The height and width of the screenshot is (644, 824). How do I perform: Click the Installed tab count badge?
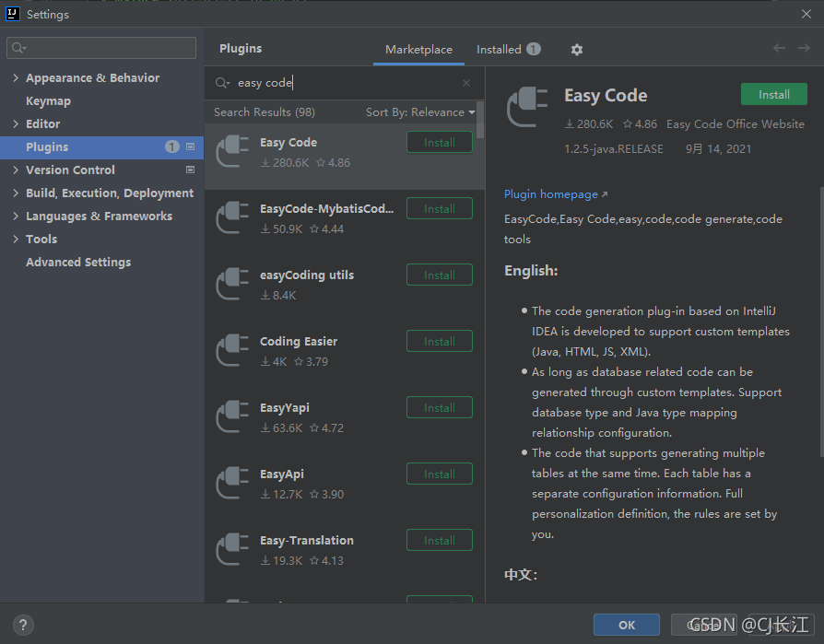pos(534,49)
